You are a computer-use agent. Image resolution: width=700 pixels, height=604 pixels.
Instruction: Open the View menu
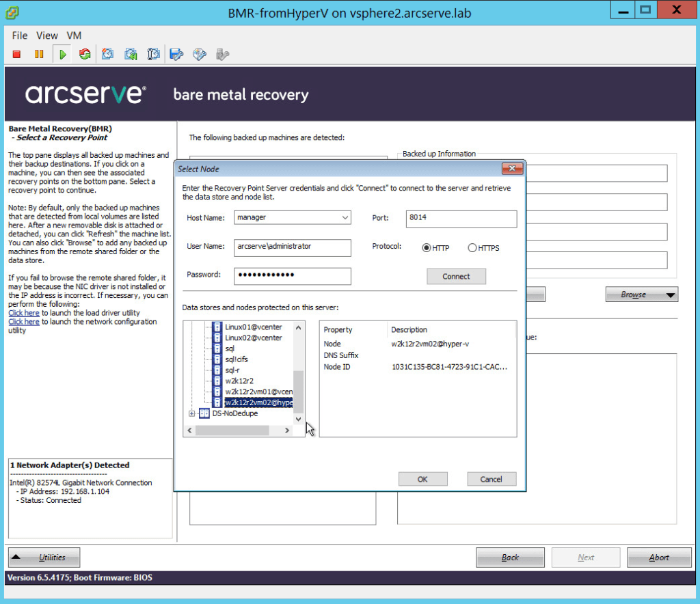click(47, 36)
